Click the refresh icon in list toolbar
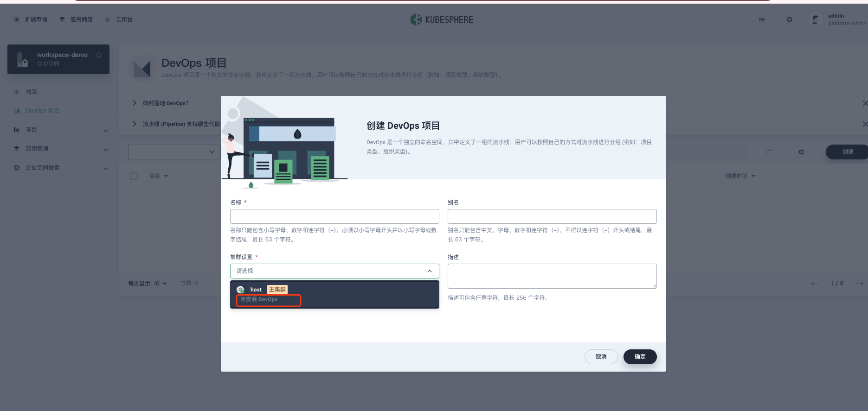The image size is (868, 411). tap(769, 152)
